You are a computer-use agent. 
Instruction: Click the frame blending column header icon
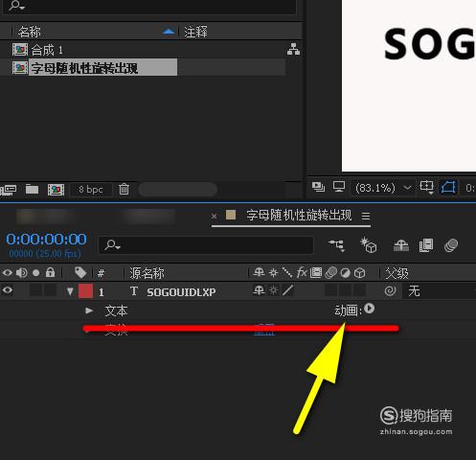point(316,273)
